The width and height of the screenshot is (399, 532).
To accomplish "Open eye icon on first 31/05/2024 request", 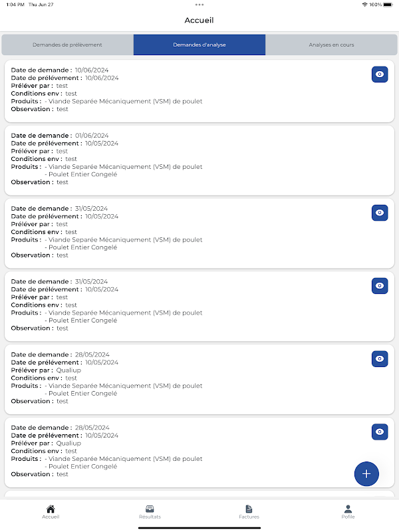I will [x=380, y=213].
